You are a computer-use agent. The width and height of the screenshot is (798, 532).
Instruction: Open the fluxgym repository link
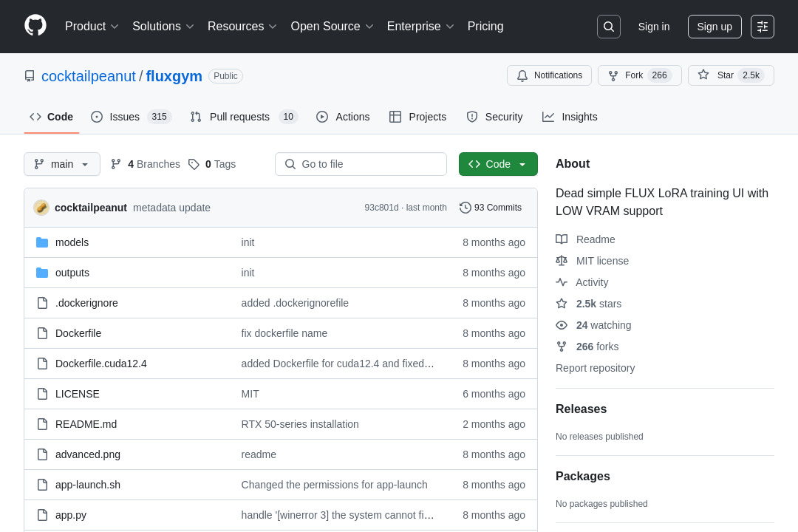[x=174, y=76]
